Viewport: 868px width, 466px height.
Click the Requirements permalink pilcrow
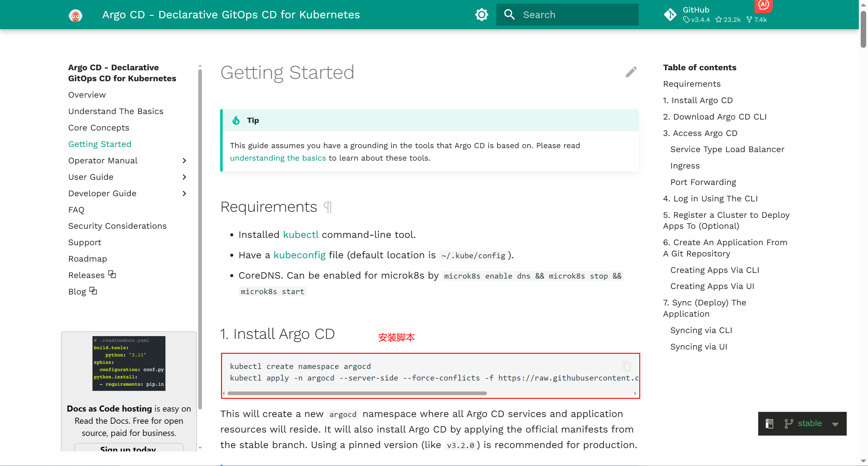328,207
